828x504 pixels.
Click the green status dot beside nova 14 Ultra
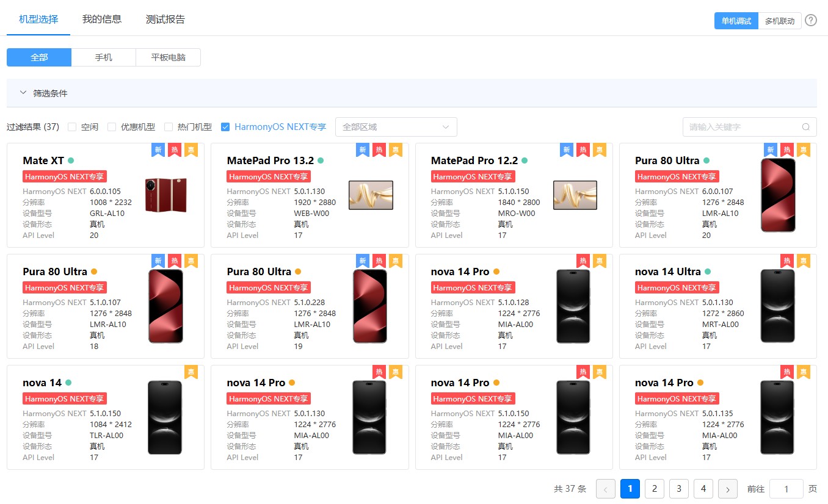[x=708, y=272]
